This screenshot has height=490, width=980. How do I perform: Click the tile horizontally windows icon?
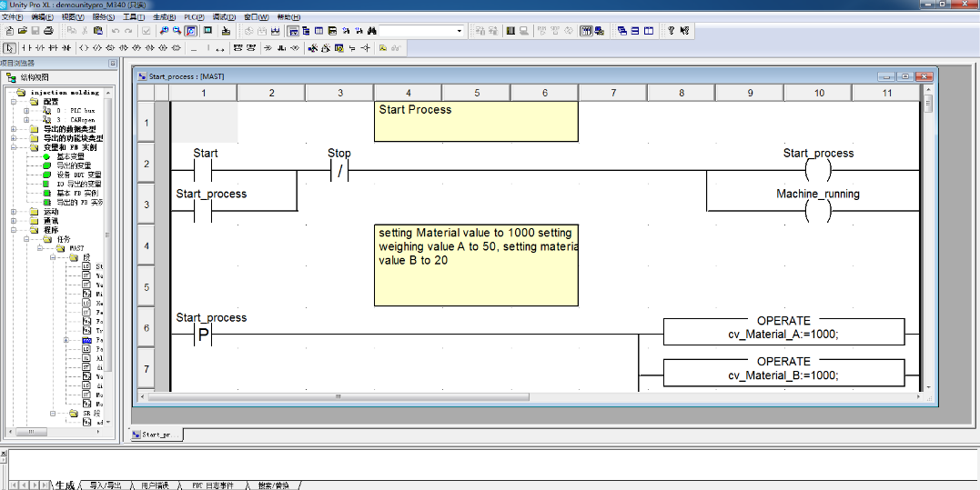[636, 31]
